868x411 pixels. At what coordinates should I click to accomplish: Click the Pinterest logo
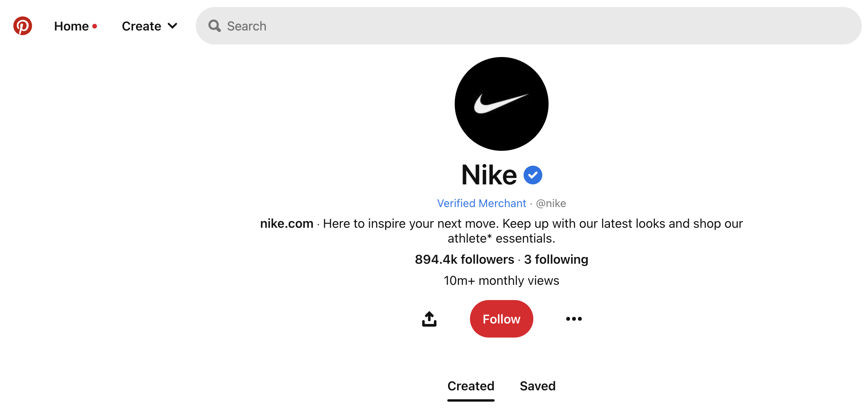22,26
